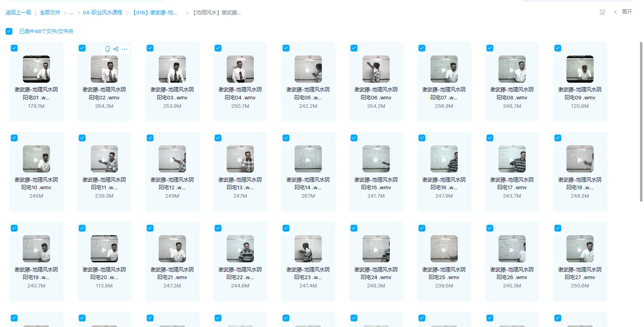644x327 pixels.
Task: Open 阳宅14 video preview thumbnail
Action: click(308, 159)
